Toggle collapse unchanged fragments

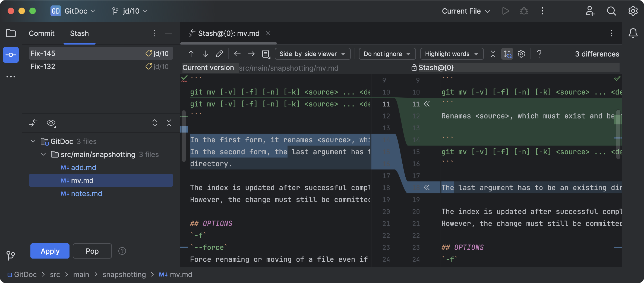click(x=493, y=54)
